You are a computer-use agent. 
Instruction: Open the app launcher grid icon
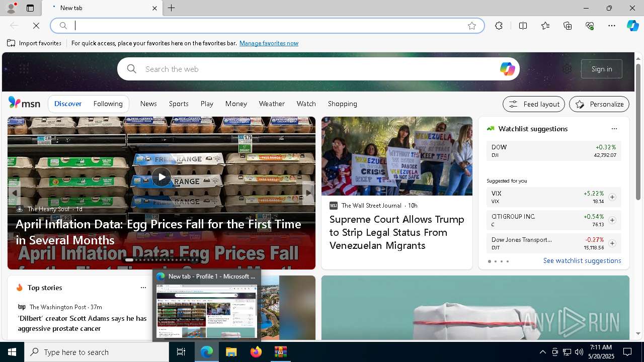(x=24, y=69)
